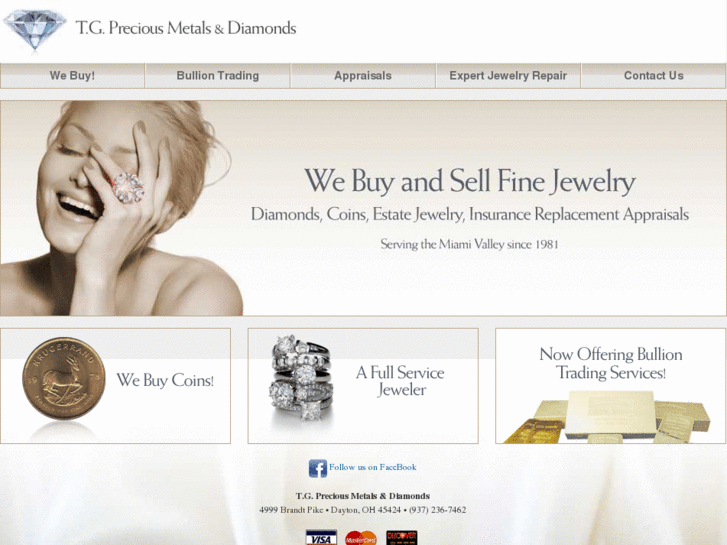Screen dimensions: 727x545
Task: Click the woman with ring hero image
Action: tap(121, 208)
